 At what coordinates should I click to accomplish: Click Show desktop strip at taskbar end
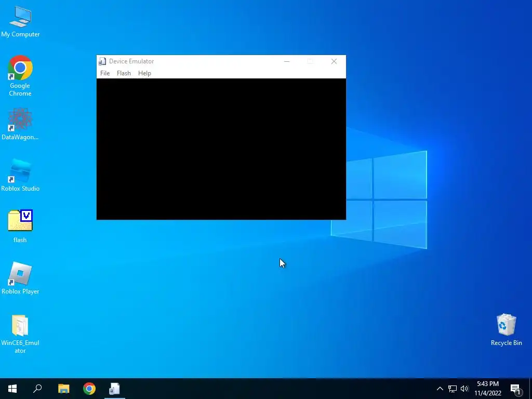point(530,389)
